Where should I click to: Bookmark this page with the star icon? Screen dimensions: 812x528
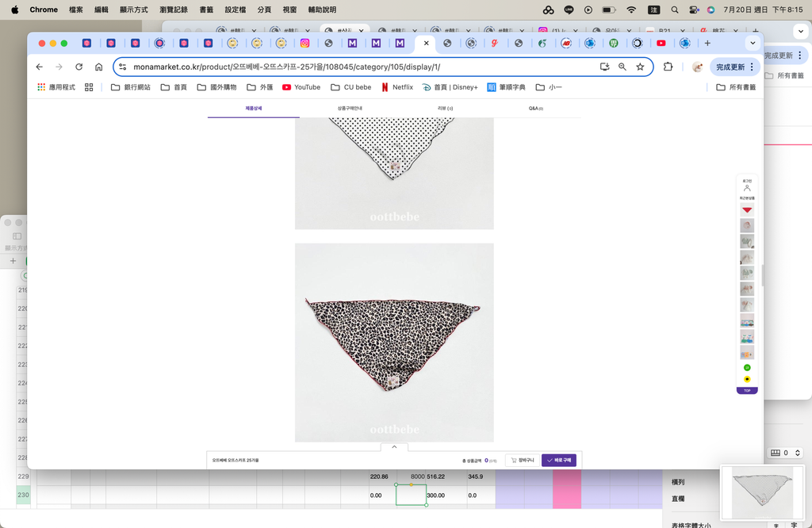point(640,67)
